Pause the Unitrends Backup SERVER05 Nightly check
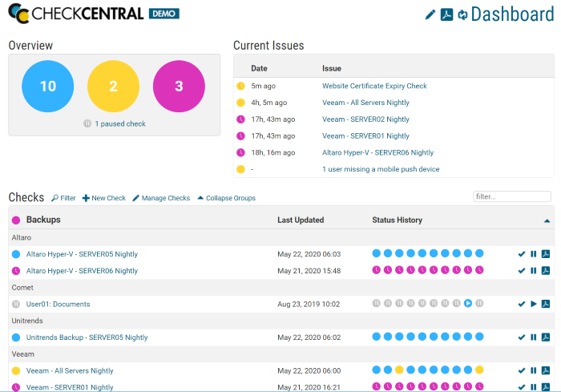Image resolution: width=561 pixels, height=392 pixels. [x=534, y=337]
